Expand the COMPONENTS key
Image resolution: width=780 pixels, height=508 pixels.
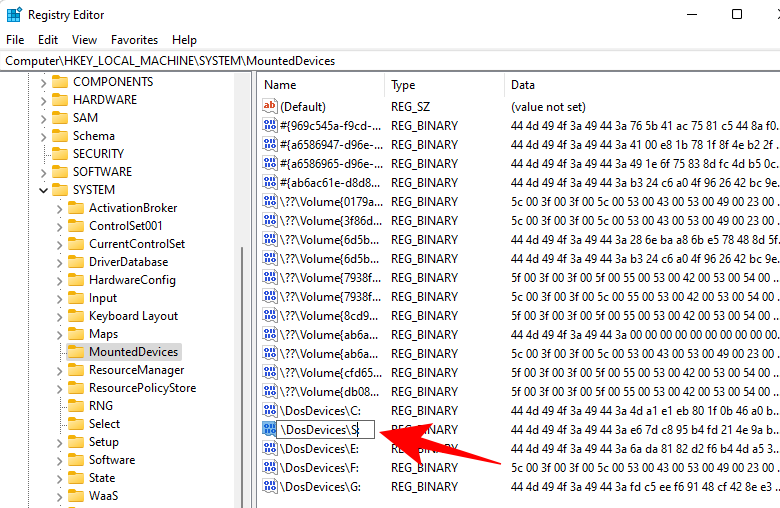(x=43, y=82)
